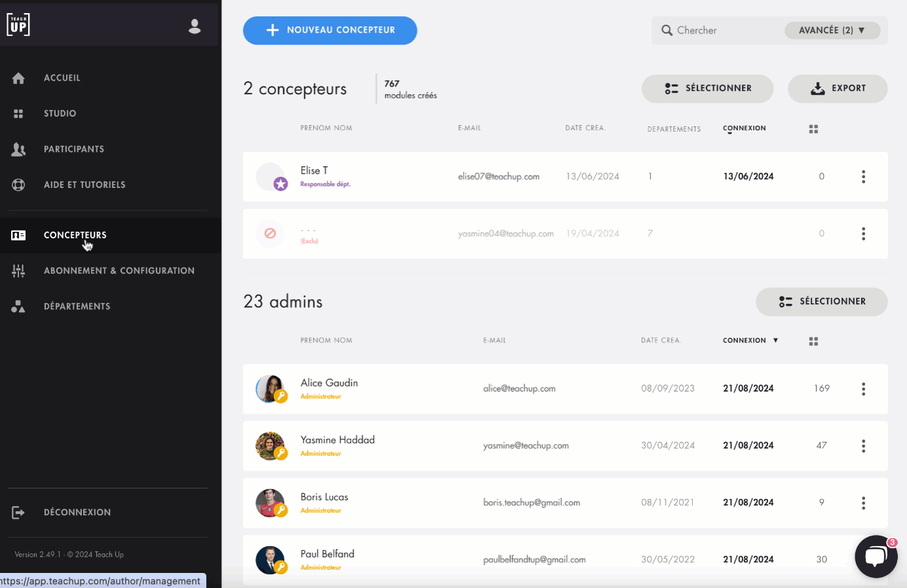Screen dimensions: 907x588
Task: Sort admins by Connexion column arrow
Action: [x=775, y=340]
